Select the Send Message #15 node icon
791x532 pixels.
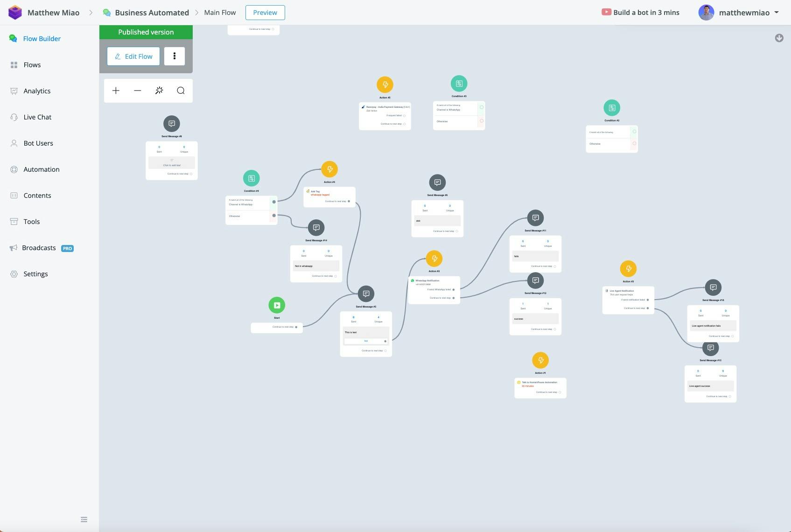pos(710,348)
